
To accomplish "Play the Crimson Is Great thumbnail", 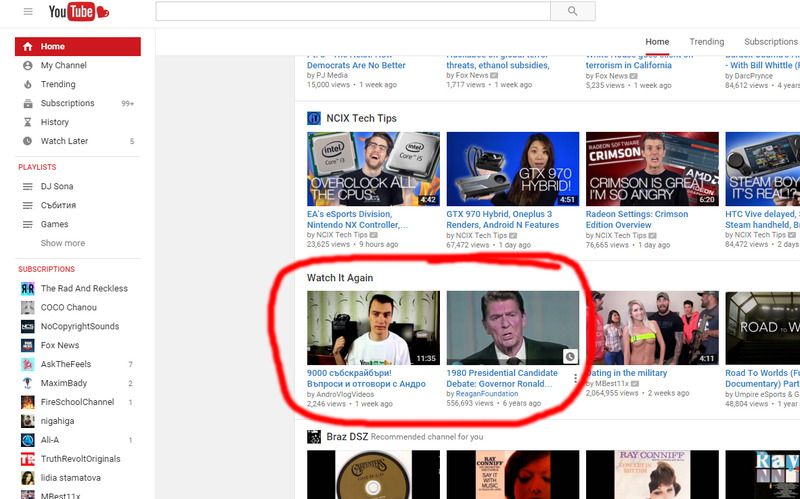I will coord(652,169).
